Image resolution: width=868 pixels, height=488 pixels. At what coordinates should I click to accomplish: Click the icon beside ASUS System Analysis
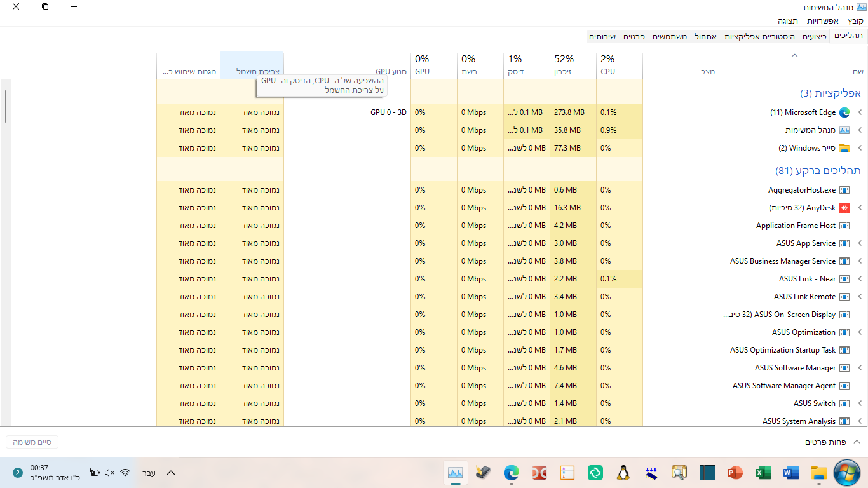pyautogui.click(x=844, y=421)
